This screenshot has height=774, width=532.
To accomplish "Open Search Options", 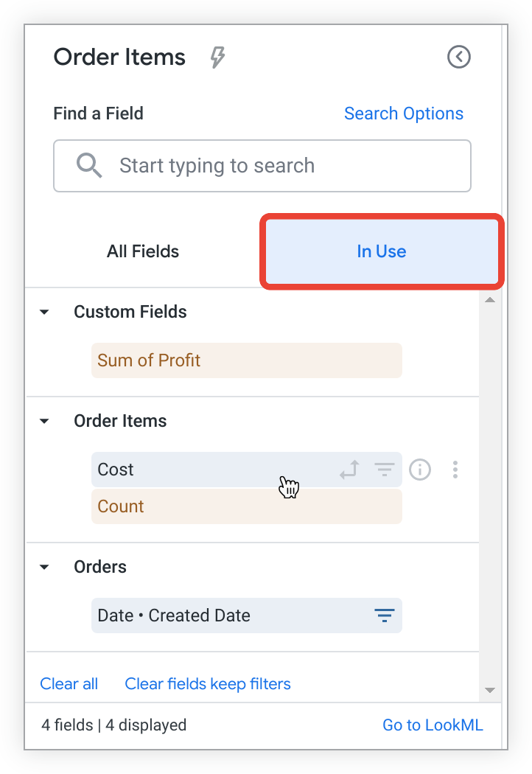I will coord(403,113).
